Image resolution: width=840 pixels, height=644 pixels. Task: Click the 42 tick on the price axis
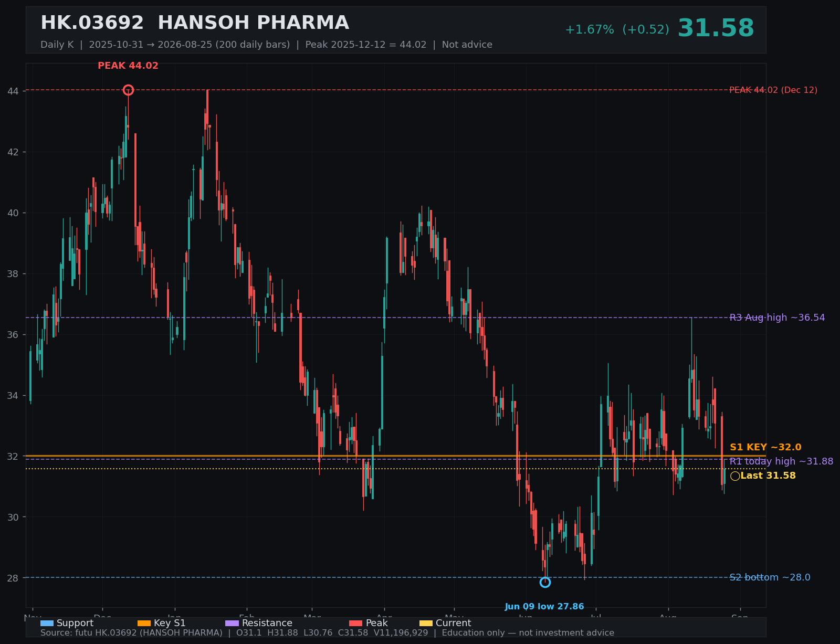click(x=13, y=152)
